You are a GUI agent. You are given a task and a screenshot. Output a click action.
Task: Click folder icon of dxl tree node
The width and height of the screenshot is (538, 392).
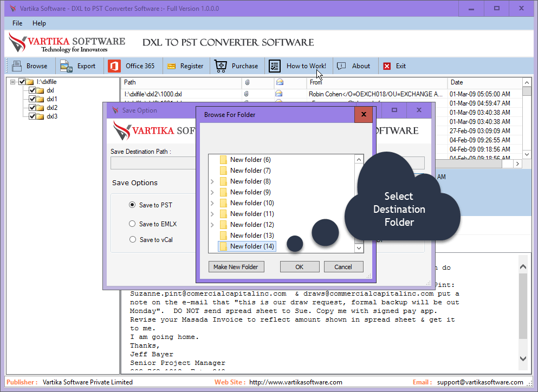click(40, 90)
